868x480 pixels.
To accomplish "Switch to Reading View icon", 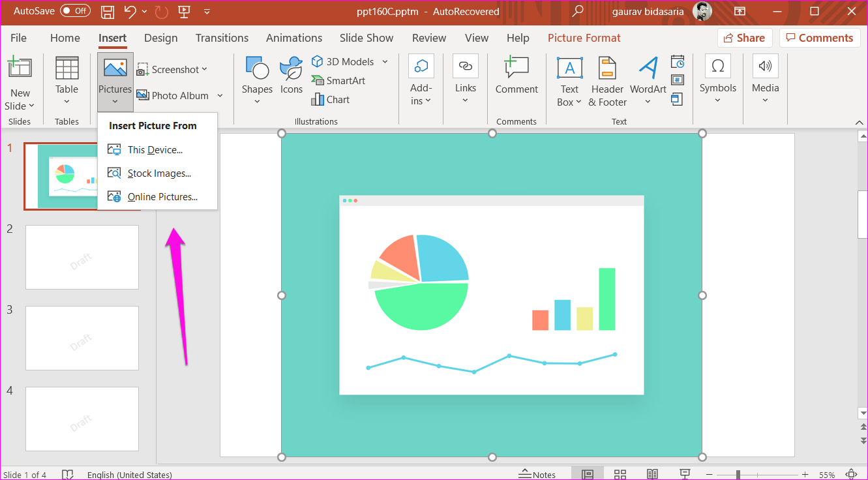I will (652, 474).
